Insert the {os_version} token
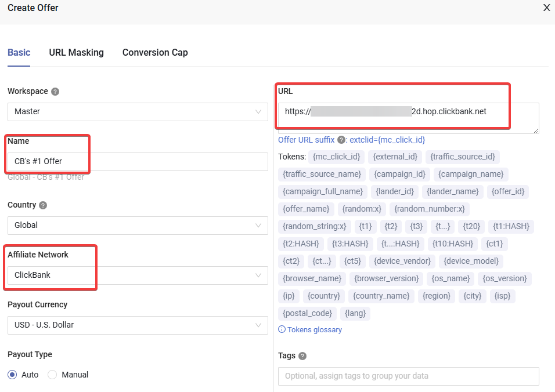Screen dimensions: 555x392 pyautogui.click(x=504, y=278)
